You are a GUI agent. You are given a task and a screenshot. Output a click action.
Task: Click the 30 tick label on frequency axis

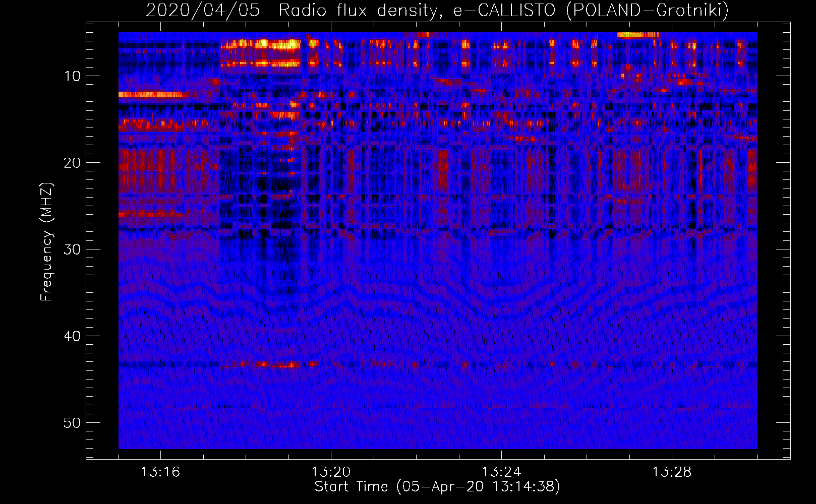point(72,249)
